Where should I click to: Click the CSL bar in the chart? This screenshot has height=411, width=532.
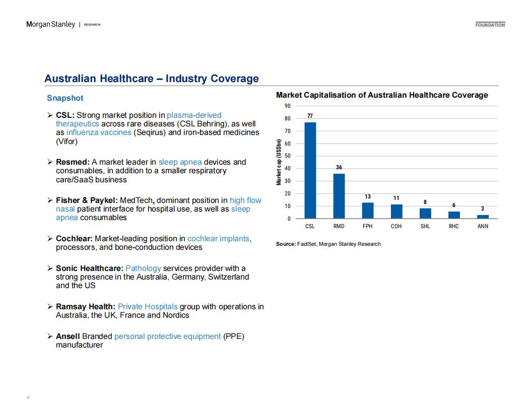310,170
